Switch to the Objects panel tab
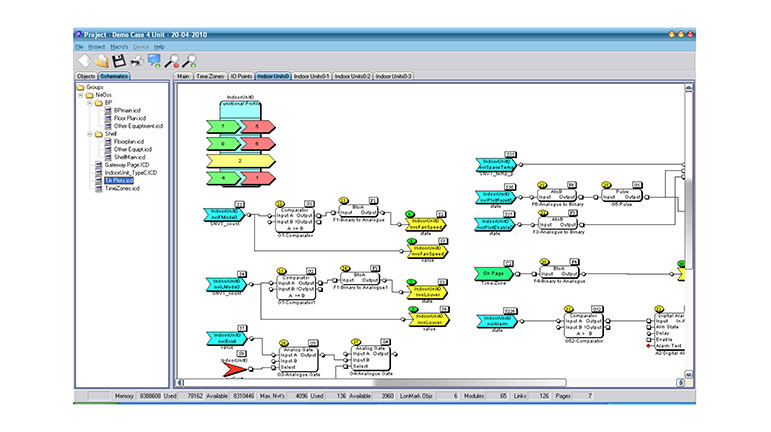Screen dimensions: 771x432 pyautogui.click(x=85, y=76)
